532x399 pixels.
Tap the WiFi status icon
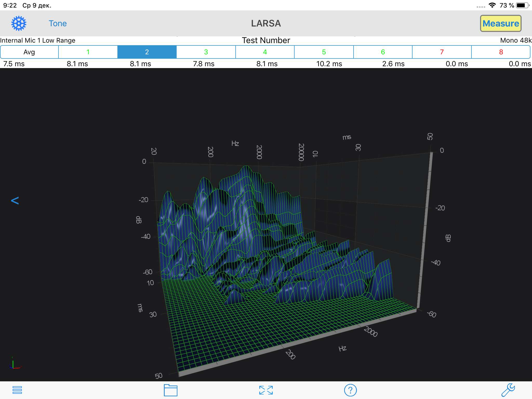pos(492,5)
